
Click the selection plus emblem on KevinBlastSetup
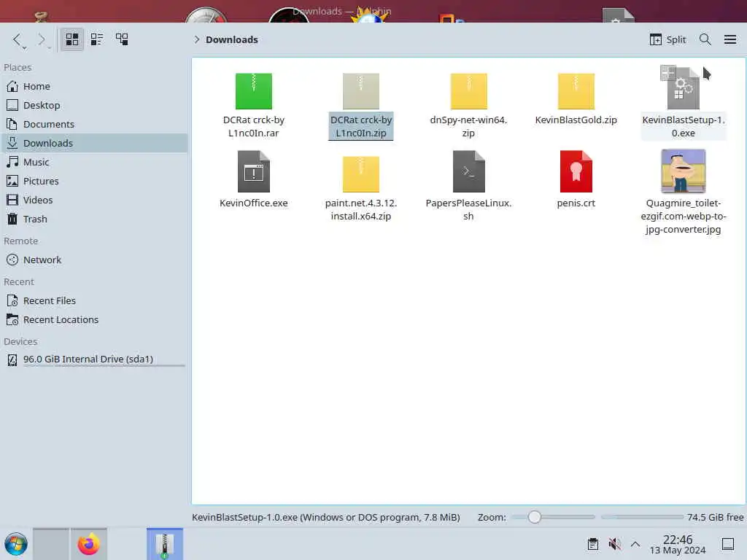tap(668, 73)
